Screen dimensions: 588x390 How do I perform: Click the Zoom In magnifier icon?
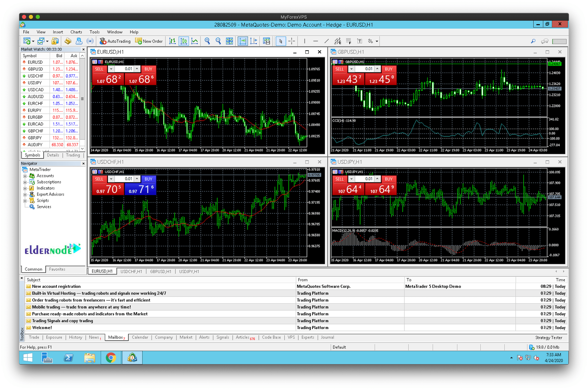[207, 41]
